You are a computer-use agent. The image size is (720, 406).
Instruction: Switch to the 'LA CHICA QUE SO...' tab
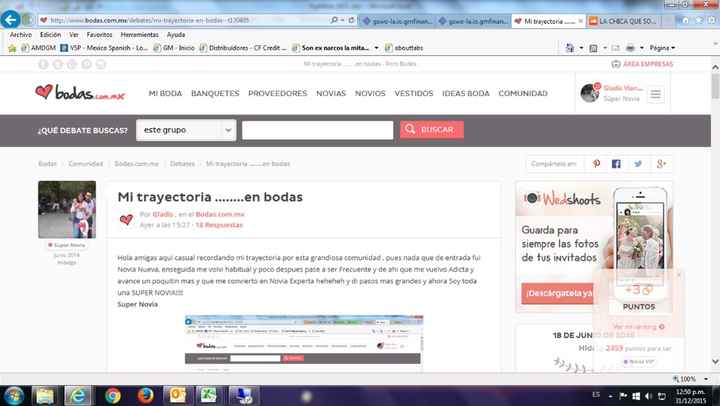point(623,21)
